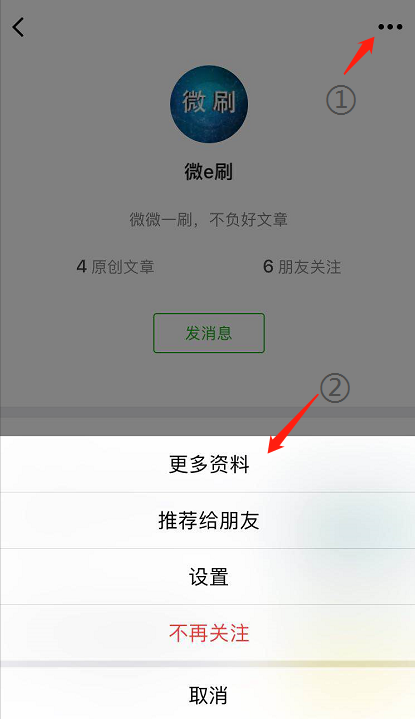The width and height of the screenshot is (415, 719).
Task: Tap the back arrow icon
Action: (x=18, y=27)
